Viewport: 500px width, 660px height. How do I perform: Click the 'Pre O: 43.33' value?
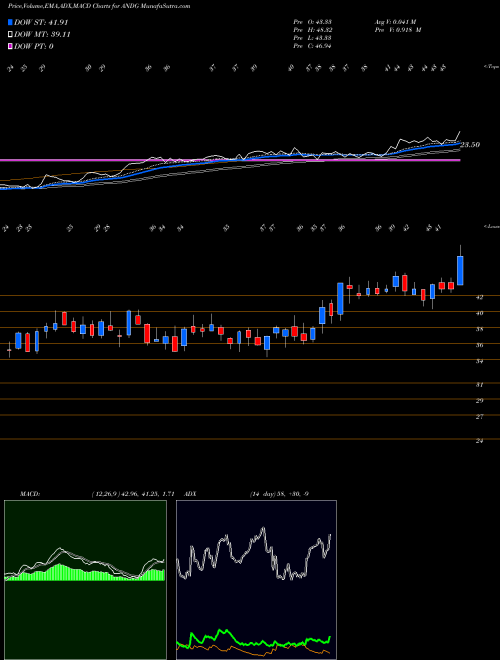[x=312, y=22]
